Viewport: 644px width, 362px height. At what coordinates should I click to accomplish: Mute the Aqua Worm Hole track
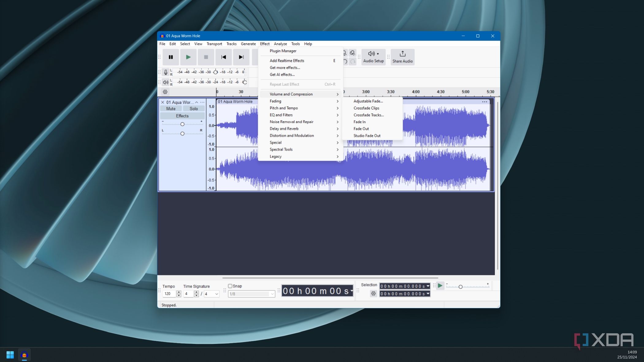coord(171,109)
